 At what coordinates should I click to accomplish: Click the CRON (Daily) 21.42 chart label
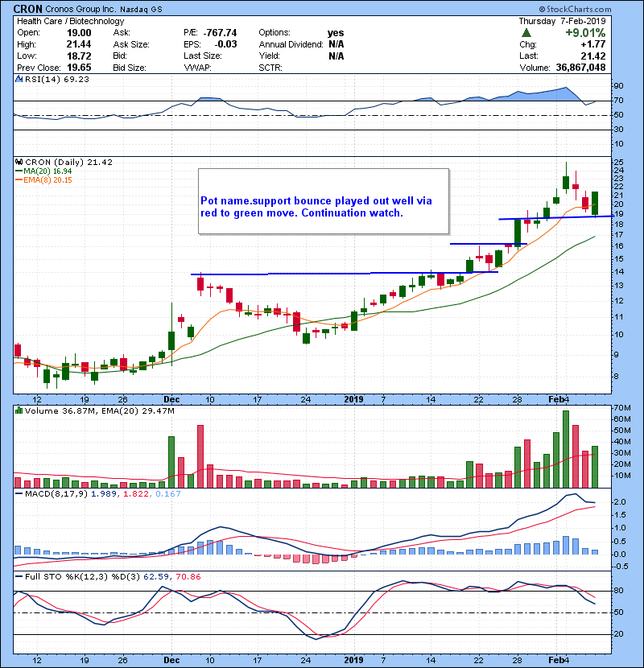[68, 163]
